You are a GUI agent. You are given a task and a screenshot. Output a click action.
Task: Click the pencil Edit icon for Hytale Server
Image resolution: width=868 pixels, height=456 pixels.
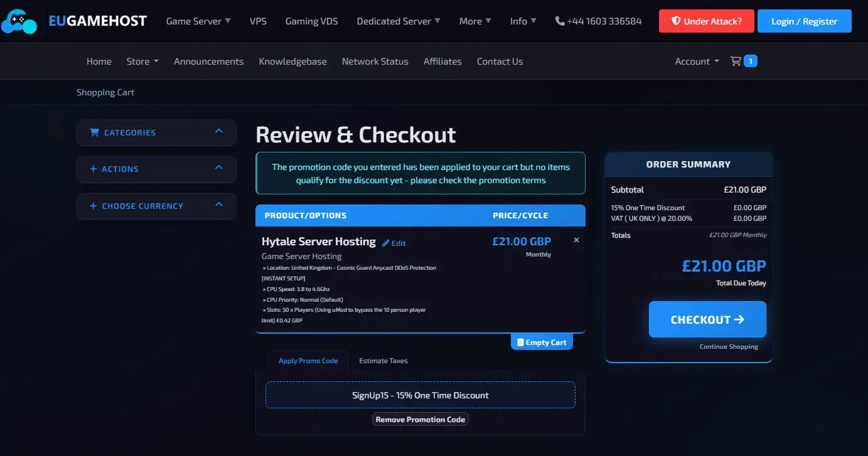(x=386, y=243)
